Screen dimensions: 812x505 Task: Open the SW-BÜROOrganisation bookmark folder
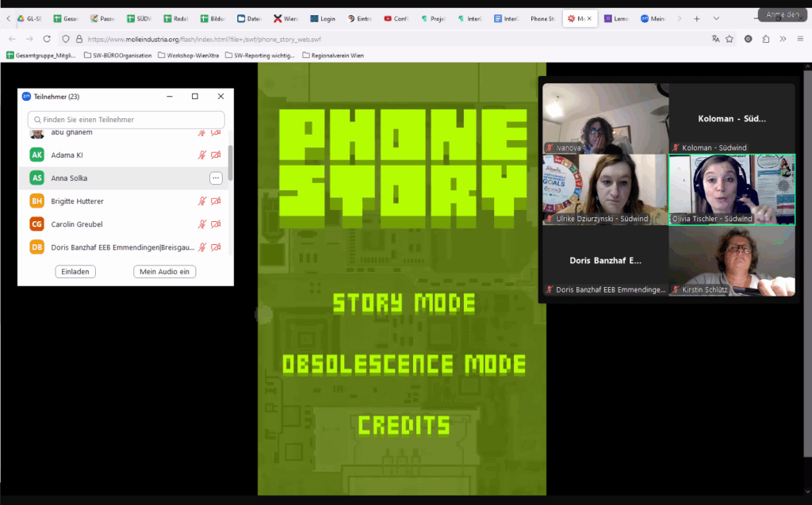point(117,55)
